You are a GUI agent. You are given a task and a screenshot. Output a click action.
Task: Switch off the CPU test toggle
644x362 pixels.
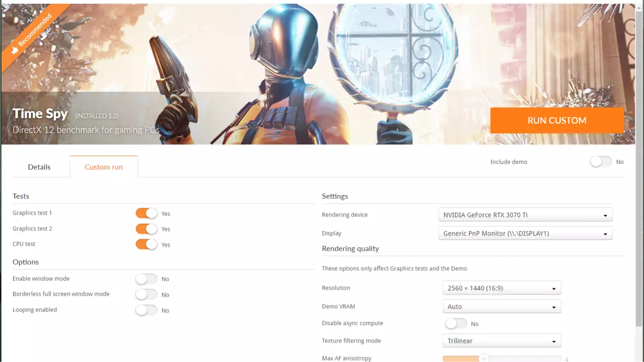coord(147,244)
